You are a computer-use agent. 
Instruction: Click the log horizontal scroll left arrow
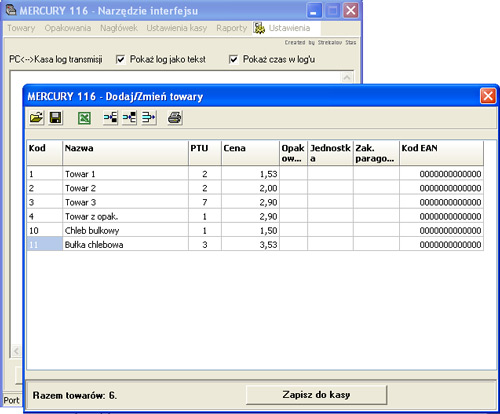[16, 351]
